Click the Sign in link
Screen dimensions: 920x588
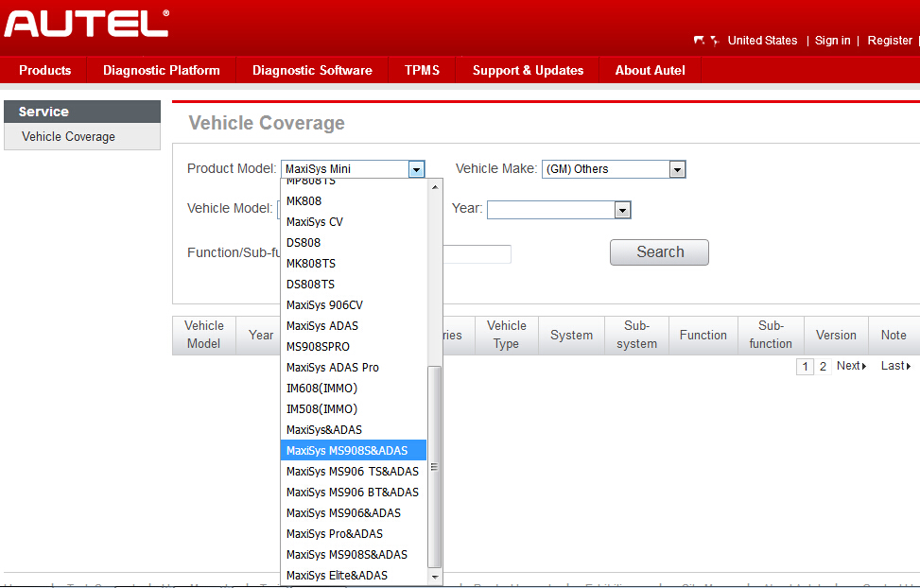pos(832,41)
